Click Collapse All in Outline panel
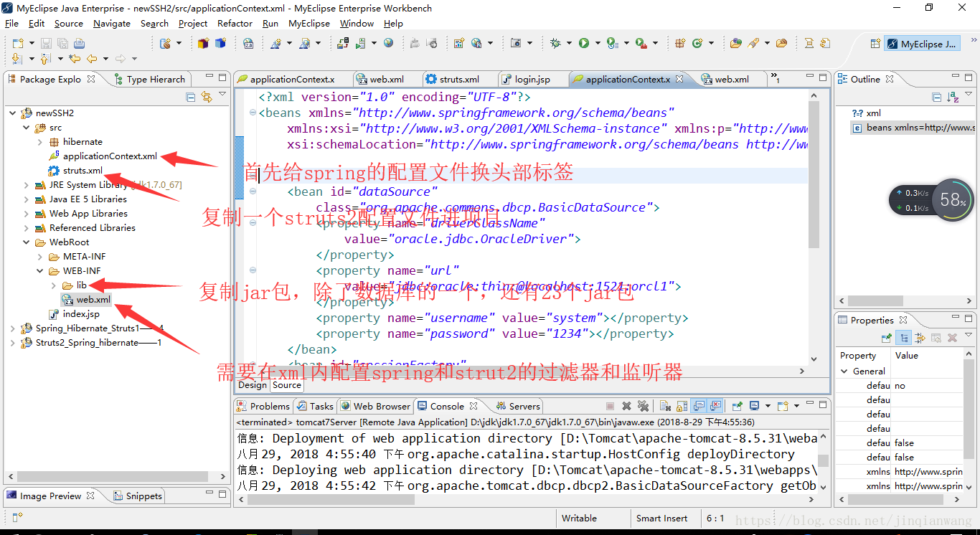The height and width of the screenshot is (535, 980). pyautogui.click(x=936, y=97)
